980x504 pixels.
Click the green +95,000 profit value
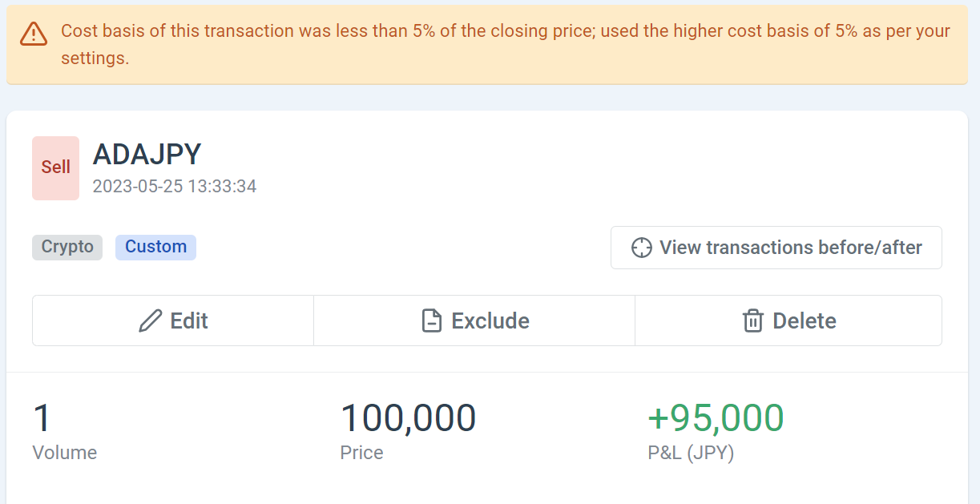pos(716,418)
